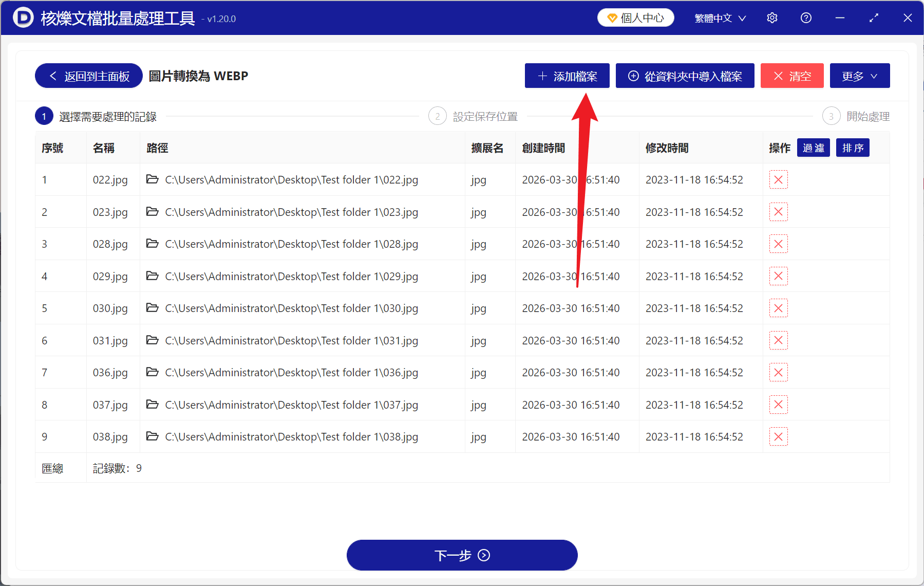Click the help question mark icon
The height and width of the screenshot is (586, 924).
(x=805, y=17)
